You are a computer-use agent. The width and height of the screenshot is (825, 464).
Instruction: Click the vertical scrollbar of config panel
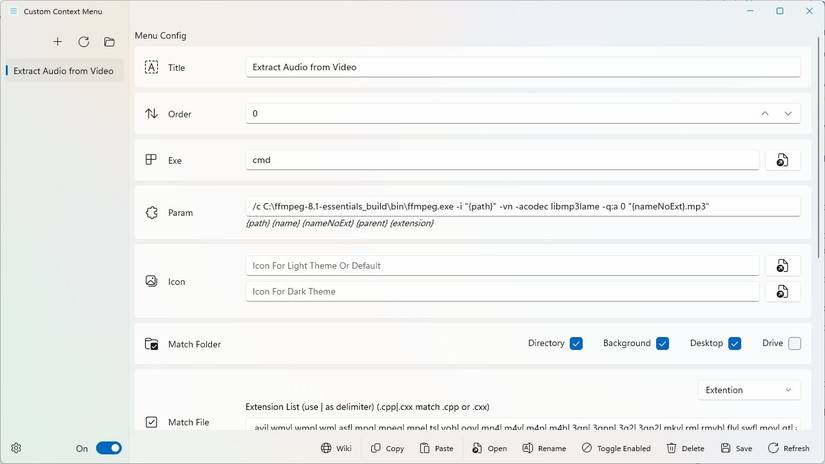click(818, 147)
